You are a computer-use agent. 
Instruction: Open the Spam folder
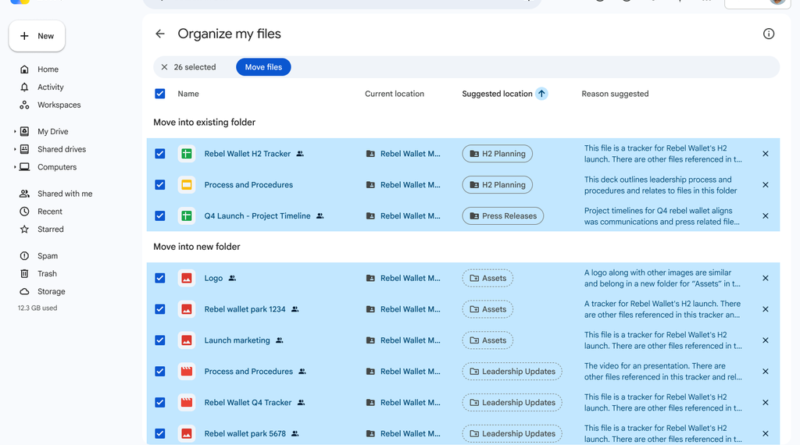47,256
